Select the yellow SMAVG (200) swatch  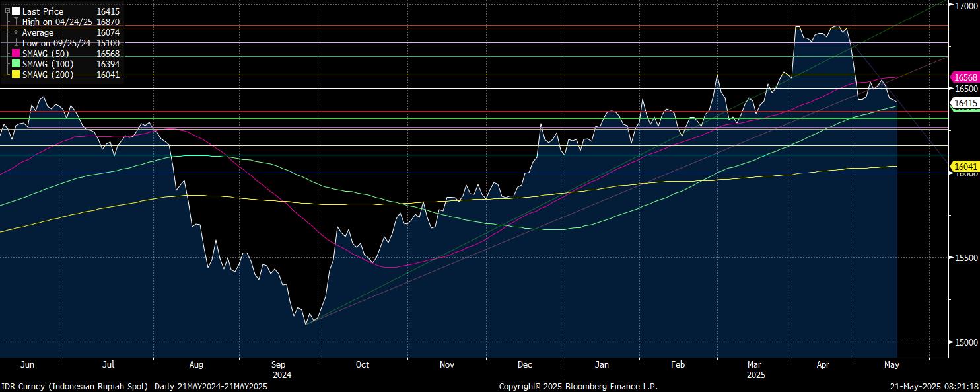(x=16, y=75)
